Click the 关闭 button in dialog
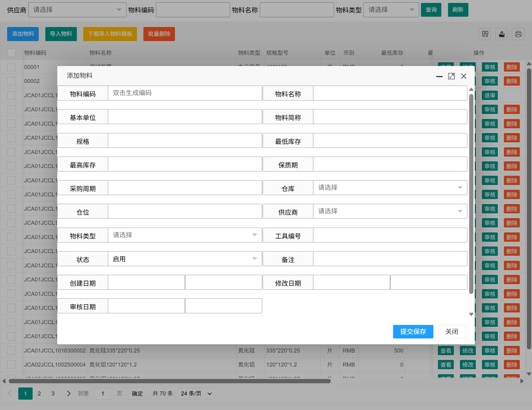Screen dimensions: 532x410 452,332
